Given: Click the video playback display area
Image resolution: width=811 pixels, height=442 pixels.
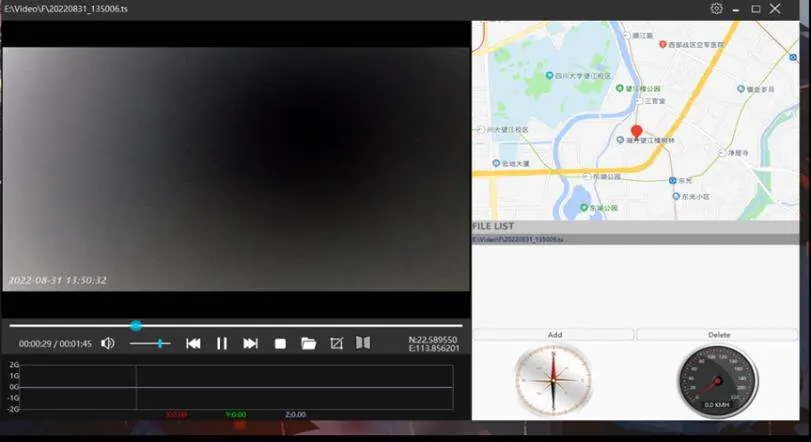Looking at the screenshot, I should click(x=236, y=169).
